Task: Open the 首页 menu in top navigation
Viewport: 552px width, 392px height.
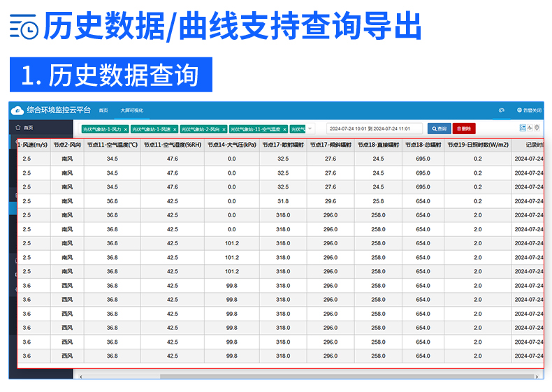Action: click(103, 110)
